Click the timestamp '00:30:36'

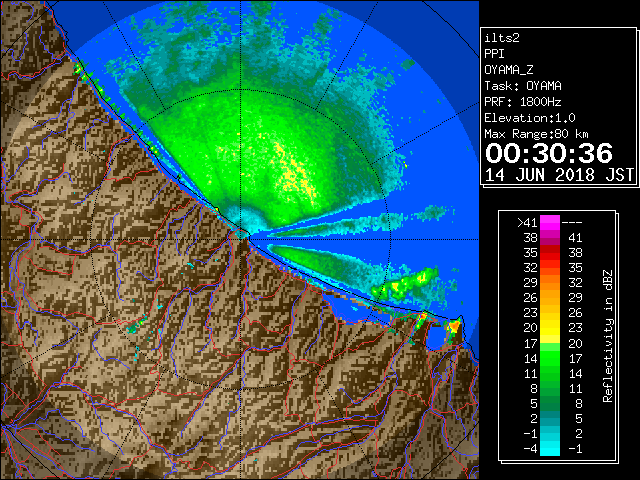coord(549,153)
